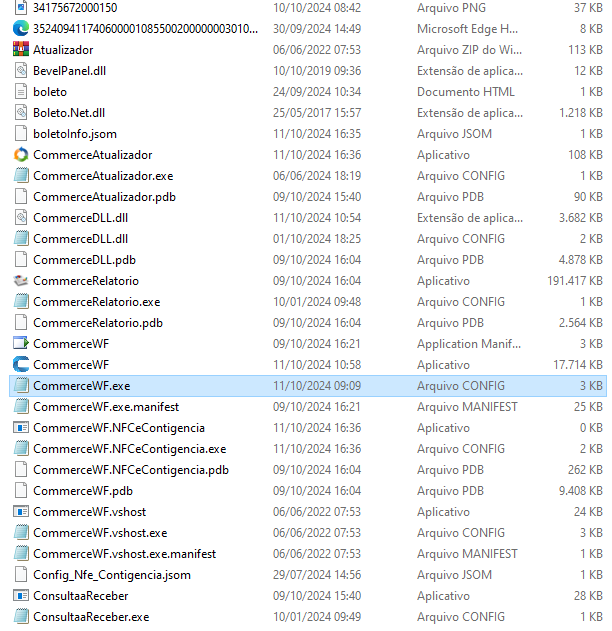612x631 pixels.
Task: Click the Edge icon of the 3524094 HTML file
Action: (21, 29)
